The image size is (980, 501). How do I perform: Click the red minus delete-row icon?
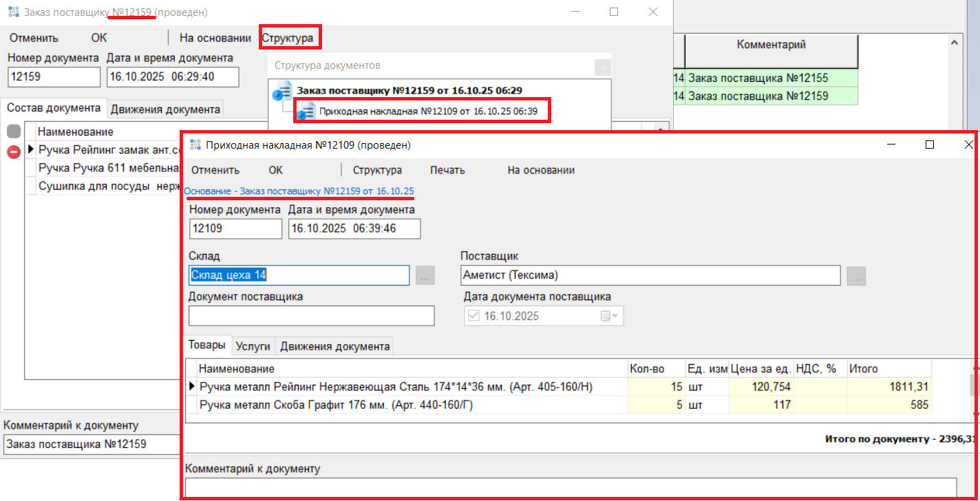(14, 151)
